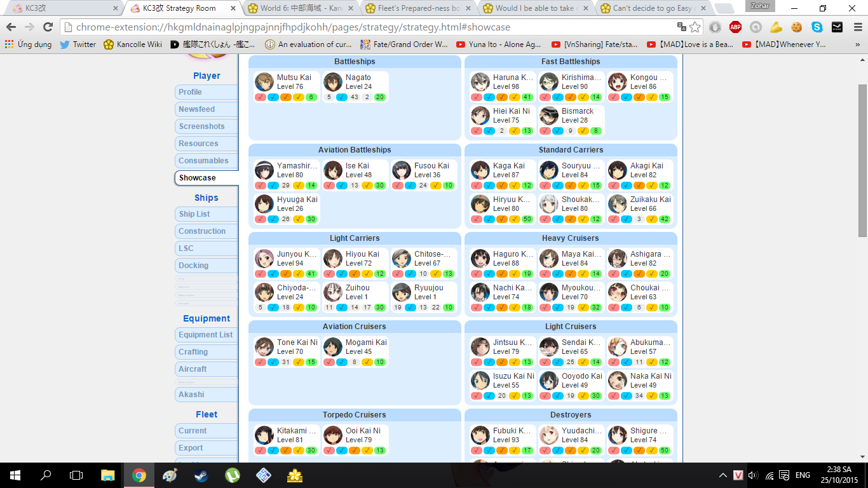Open Chrome menu hamburger icon
868x488 pixels.
pos(857,27)
